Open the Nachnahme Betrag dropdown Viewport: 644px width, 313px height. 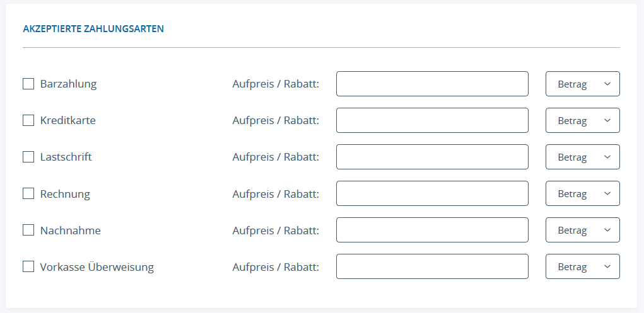pos(582,230)
